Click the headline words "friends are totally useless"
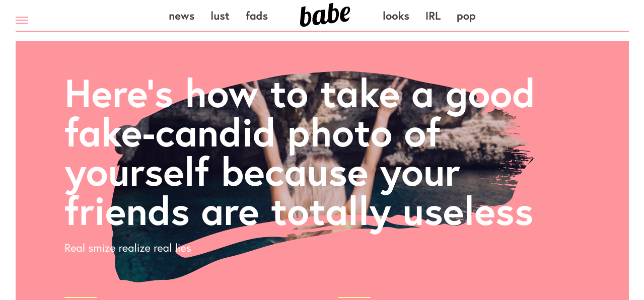Screen dimensions: 644x300 pos(299,212)
